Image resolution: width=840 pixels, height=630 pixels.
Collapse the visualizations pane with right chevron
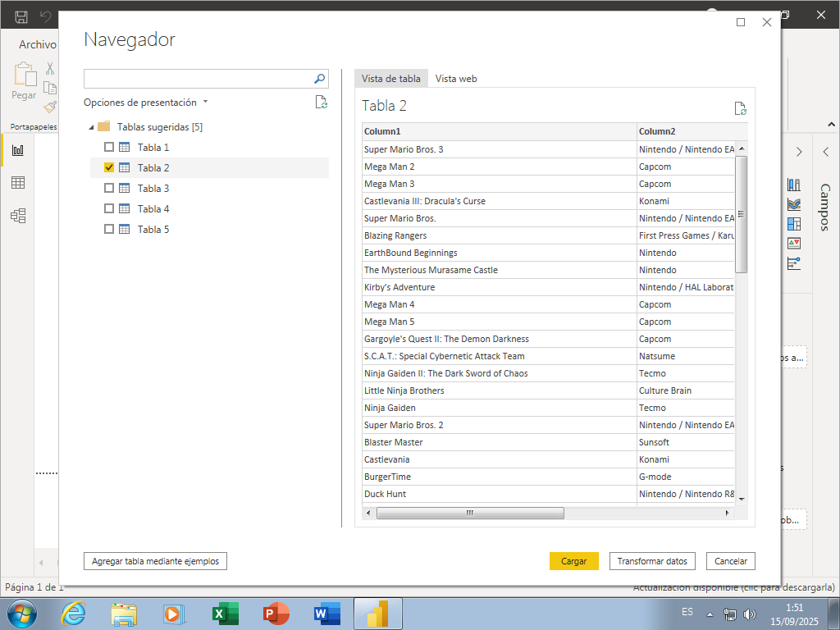click(799, 152)
